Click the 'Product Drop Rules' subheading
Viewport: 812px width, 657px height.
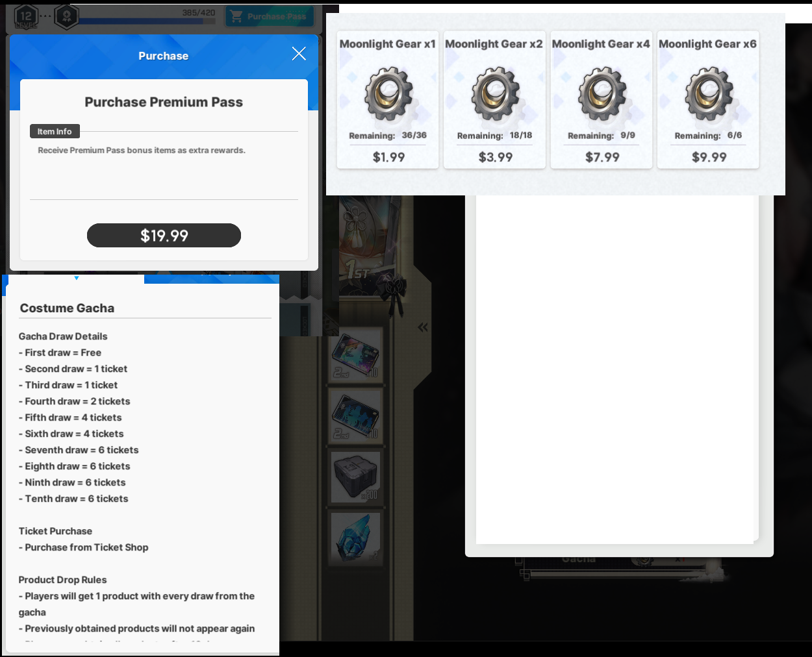click(62, 580)
